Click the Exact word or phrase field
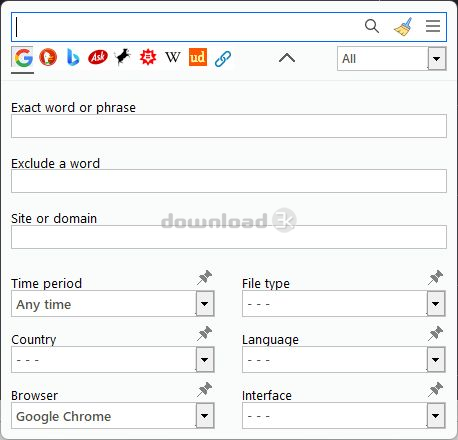 click(x=229, y=126)
